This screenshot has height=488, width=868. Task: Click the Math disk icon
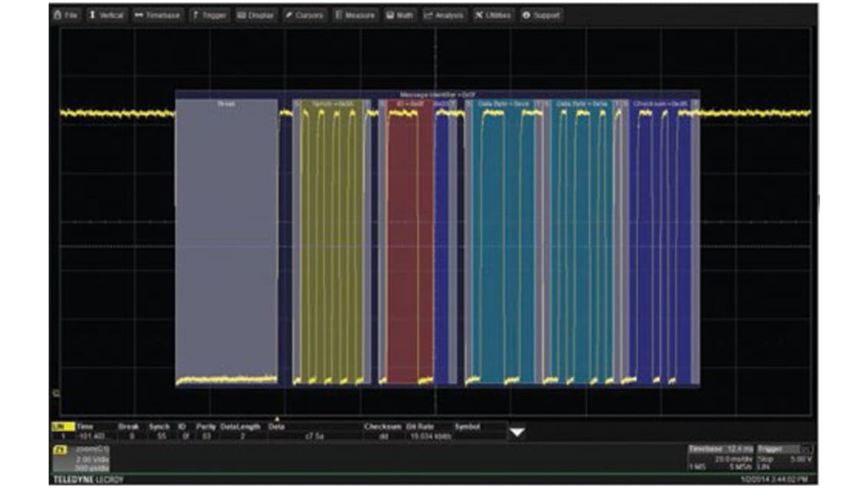tap(390, 15)
